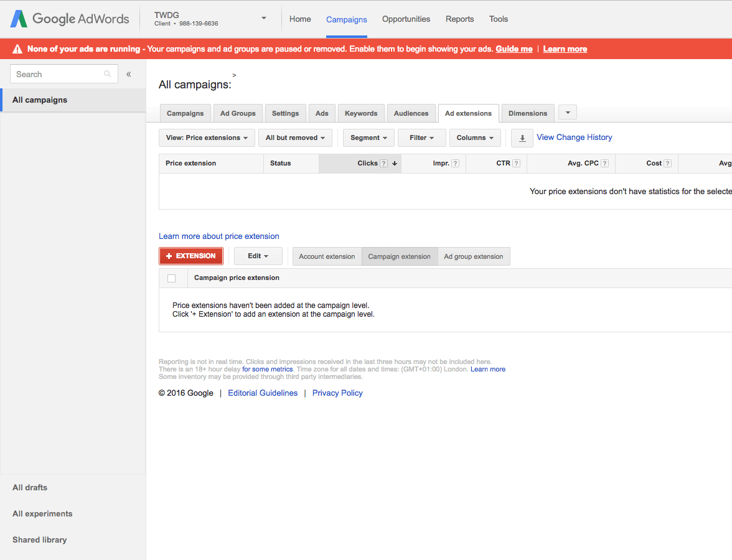This screenshot has height=560, width=732.
Task: Open View Change History link
Action: 574,137
